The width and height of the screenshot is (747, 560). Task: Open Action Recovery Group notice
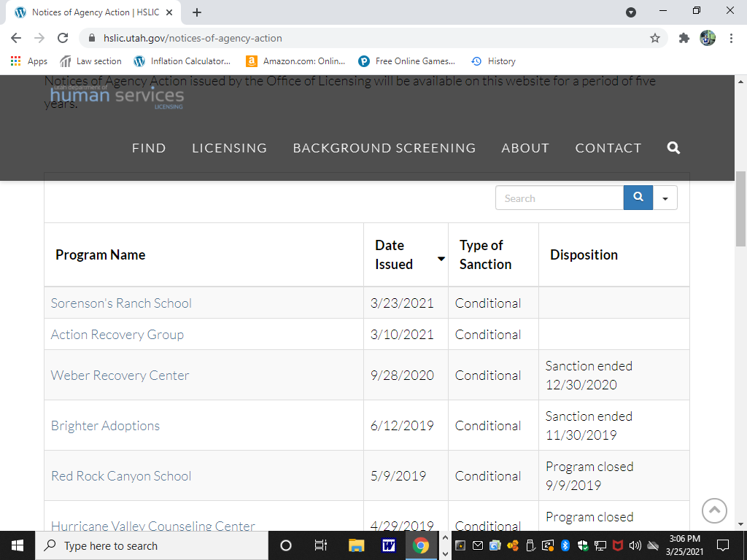pos(117,335)
